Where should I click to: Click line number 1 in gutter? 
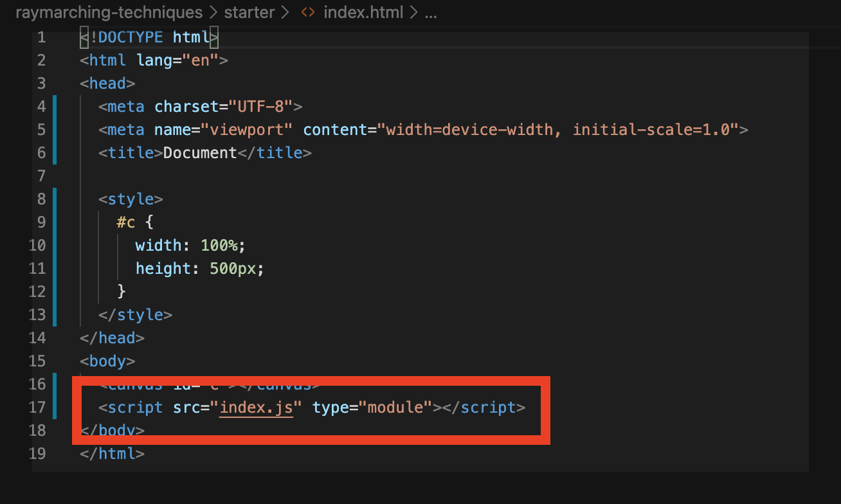coord(42,37)
